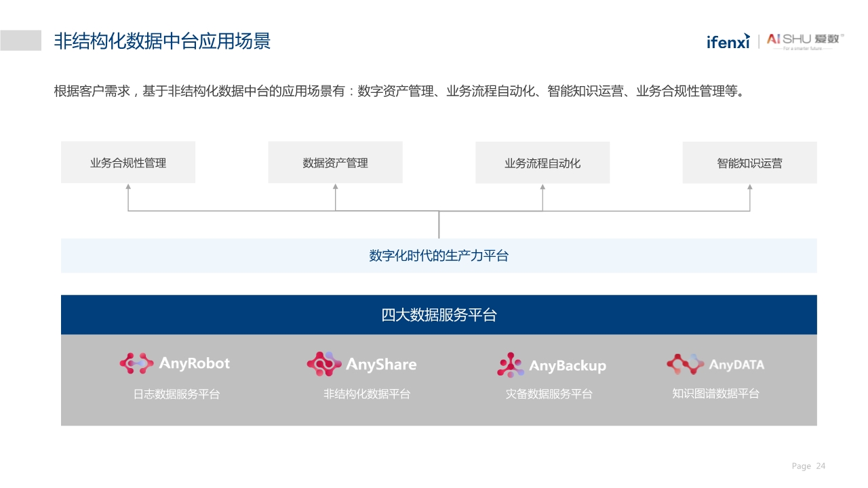Click the ifenxi logo

727,41
